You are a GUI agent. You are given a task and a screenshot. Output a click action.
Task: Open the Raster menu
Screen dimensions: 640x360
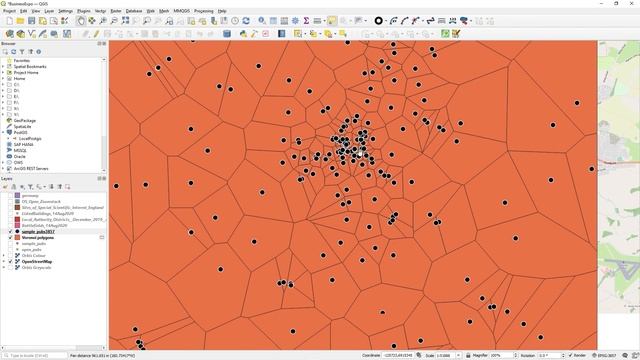[x=116, y=11]
